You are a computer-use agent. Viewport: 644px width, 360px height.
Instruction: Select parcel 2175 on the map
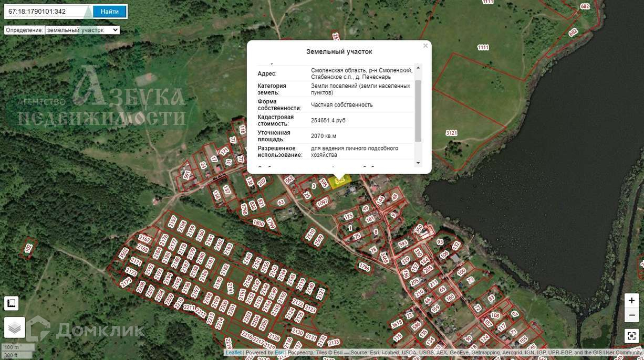[126, 282]
